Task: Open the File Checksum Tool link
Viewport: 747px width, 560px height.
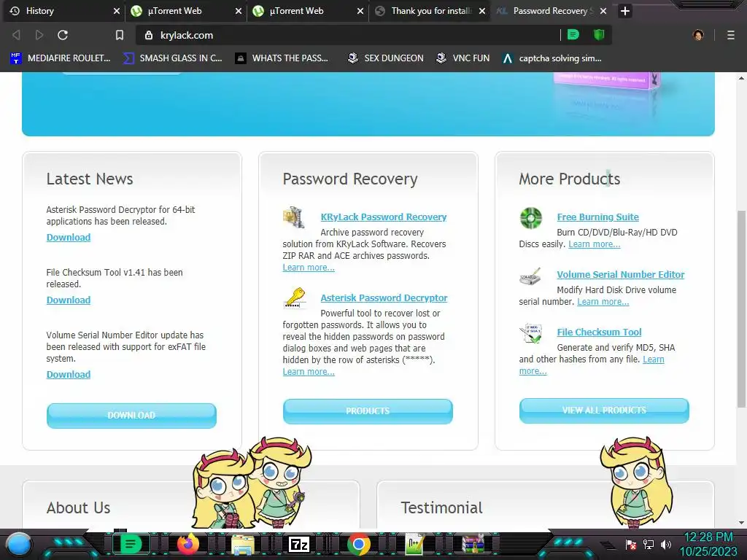Action: coord(600,332)
